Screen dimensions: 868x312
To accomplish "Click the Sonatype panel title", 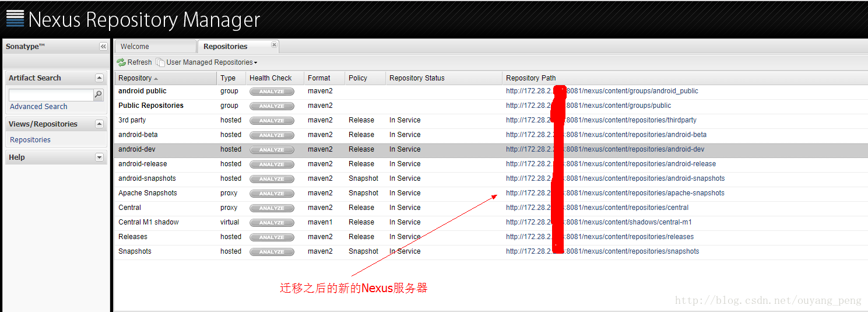I will [26, 47].
